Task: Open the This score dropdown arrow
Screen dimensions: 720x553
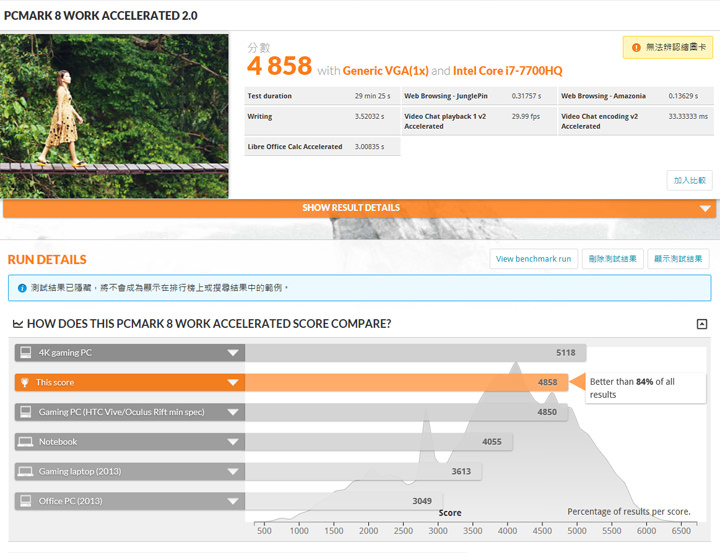Action: [233, 382]
